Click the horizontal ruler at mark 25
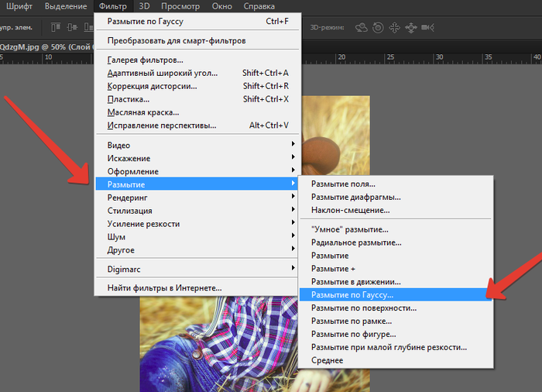The image size is (542, 392). tap(390, 58)
